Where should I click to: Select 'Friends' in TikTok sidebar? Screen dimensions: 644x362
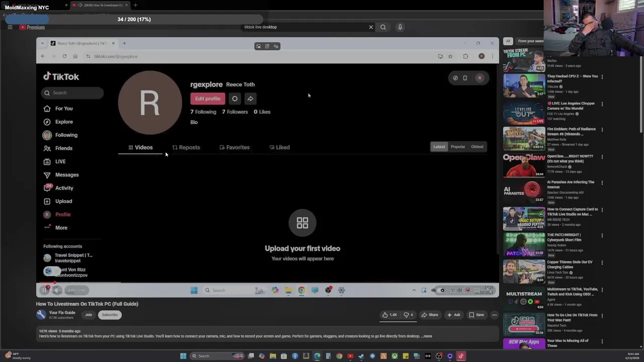click(58, 148)
